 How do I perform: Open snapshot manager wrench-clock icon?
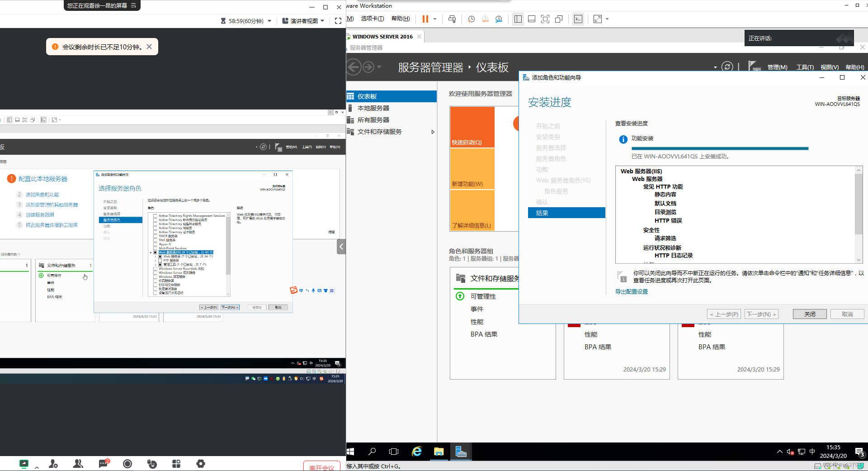pyautogui.click(x=499, y=19)
